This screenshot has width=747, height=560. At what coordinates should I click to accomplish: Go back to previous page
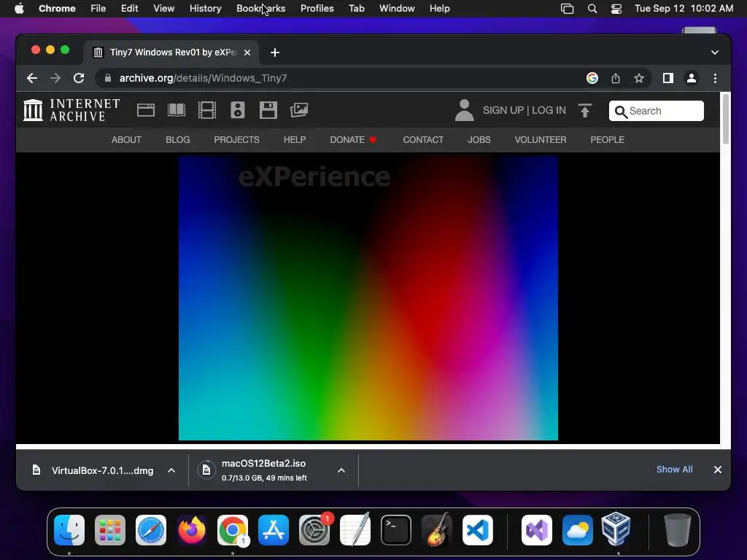(32, 78)
